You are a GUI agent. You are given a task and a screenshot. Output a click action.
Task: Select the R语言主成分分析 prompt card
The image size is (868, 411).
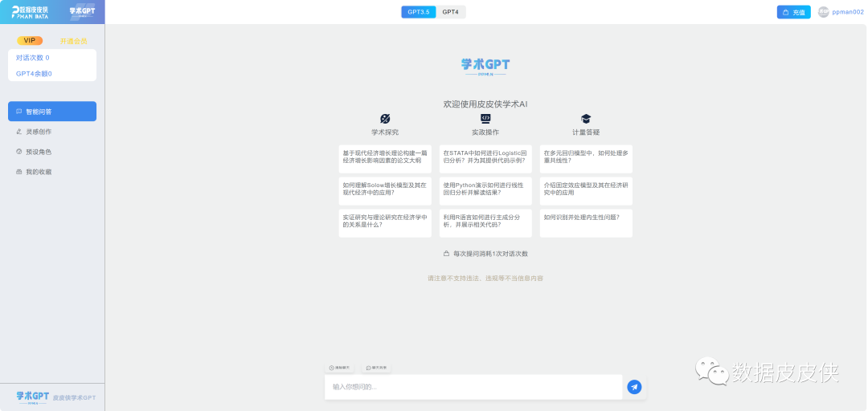tap(485, 223)
